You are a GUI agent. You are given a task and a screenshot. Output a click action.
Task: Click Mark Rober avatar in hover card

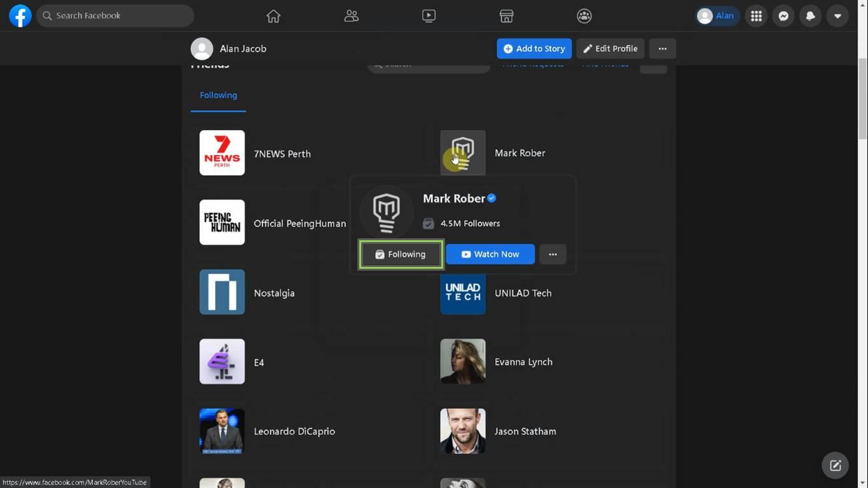coord(387,212)
